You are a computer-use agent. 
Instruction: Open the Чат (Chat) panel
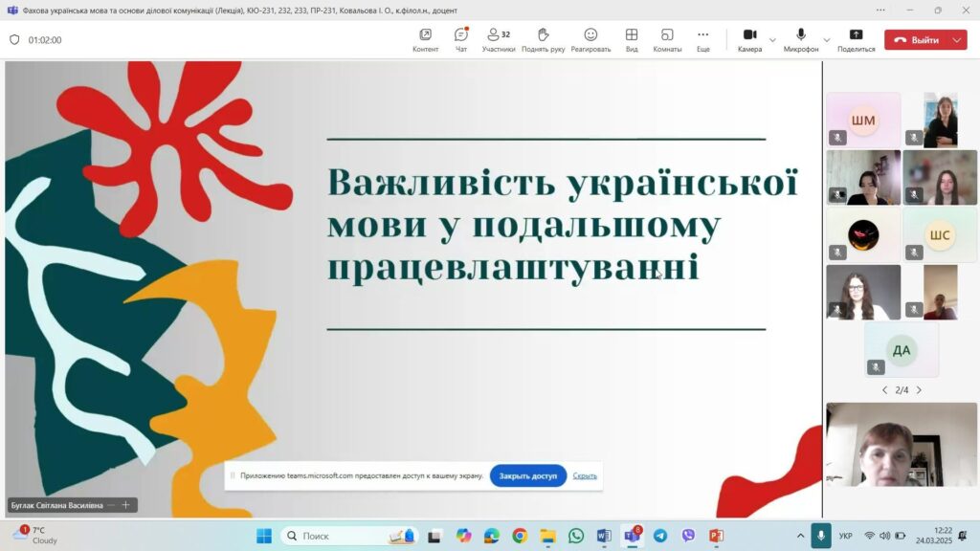(x=461, y=39)
